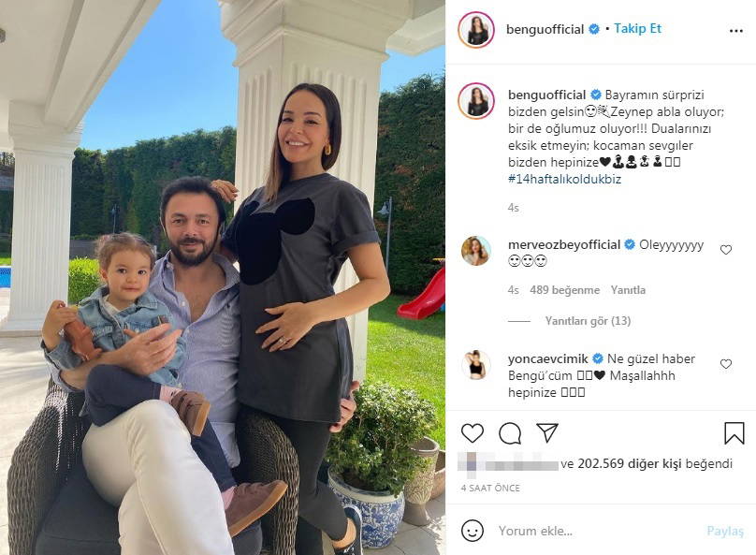The width and height of the screenshot is (756, 555).
Task: Click Takip Et to follow benguofficial
Action: point(637,29)
